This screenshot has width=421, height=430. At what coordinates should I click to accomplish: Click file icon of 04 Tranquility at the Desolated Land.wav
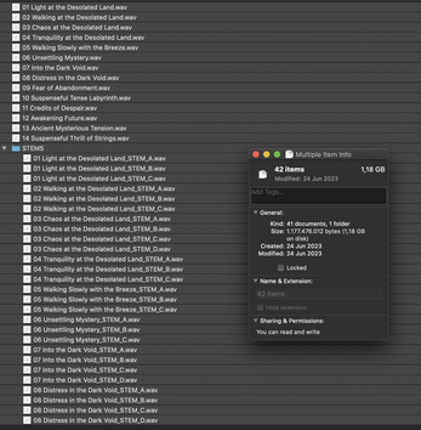tap(16, 38)
